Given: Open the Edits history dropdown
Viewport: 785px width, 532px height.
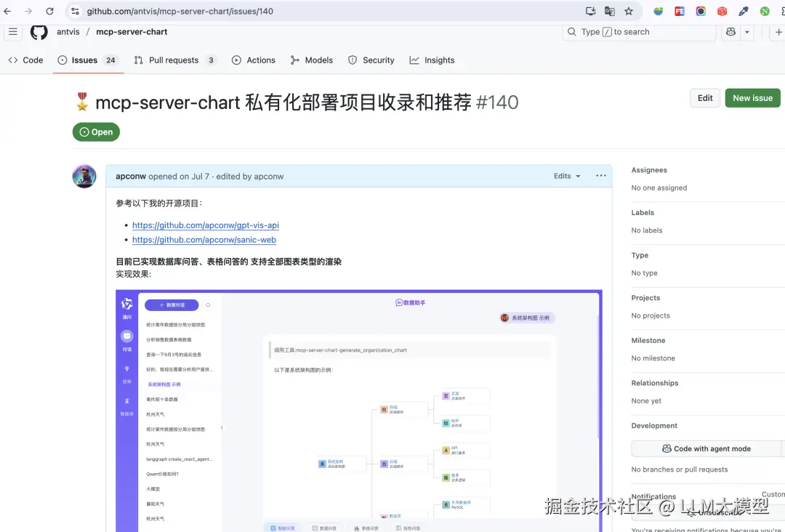Looking at the screenshot, I should 567,176.
